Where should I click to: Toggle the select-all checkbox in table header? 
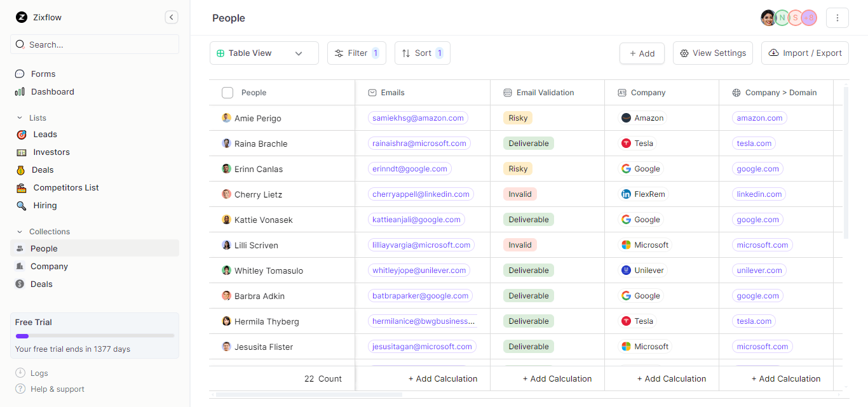[227, 92]
